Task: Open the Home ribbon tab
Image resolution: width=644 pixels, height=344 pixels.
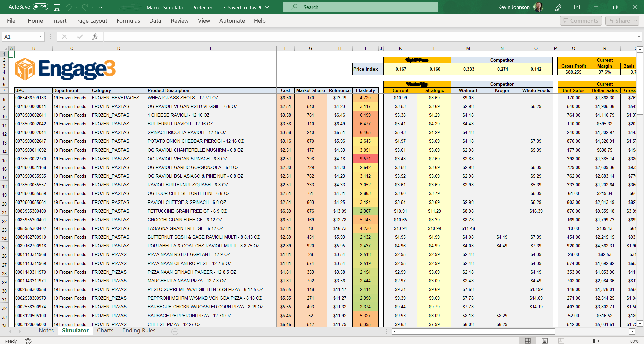Action: click(x=35, y=21)
